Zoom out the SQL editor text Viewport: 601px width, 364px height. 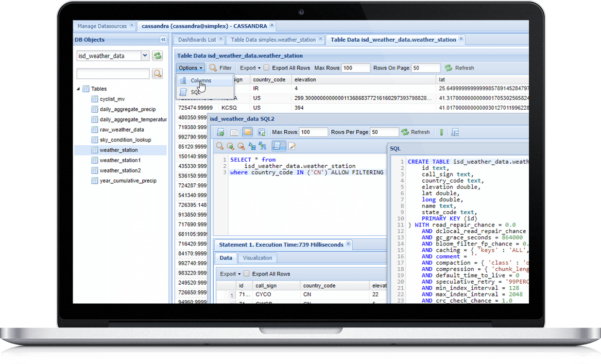pyautogui.click(x=241, y=146)
